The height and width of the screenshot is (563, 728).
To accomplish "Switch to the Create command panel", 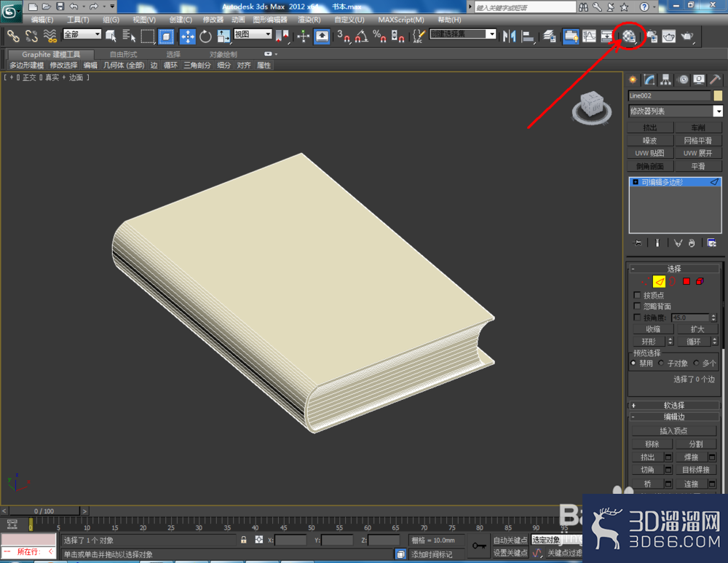I will 633,80.
